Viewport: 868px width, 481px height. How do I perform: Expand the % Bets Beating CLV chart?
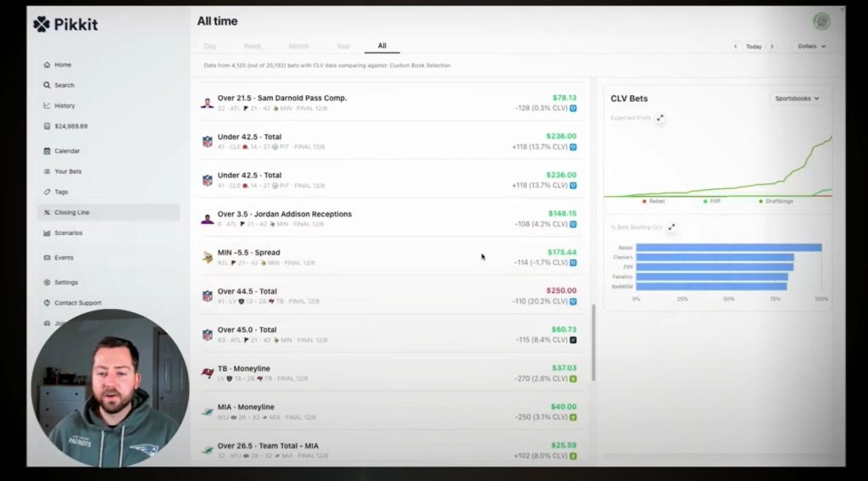[671, 227]
